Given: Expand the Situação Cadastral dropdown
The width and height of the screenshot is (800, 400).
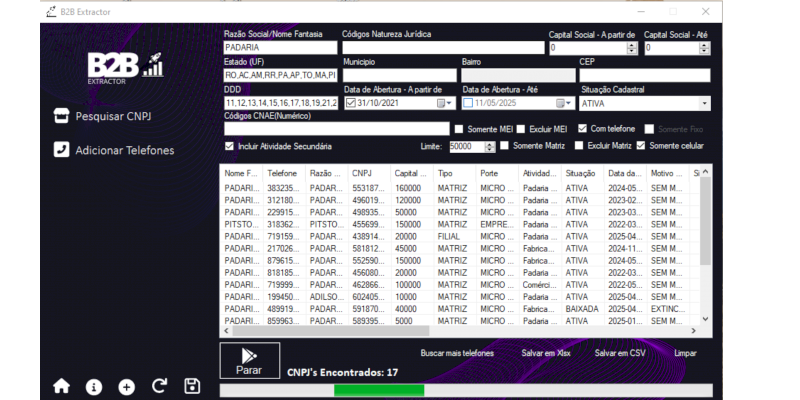Looking at the screenshot, I should tap(704, 102).
